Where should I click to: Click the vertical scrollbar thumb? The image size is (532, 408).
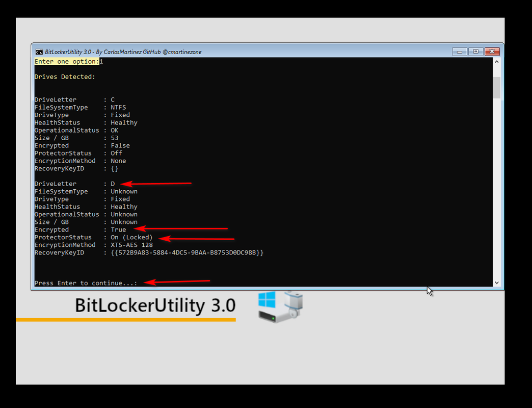(x=497, y=88)
